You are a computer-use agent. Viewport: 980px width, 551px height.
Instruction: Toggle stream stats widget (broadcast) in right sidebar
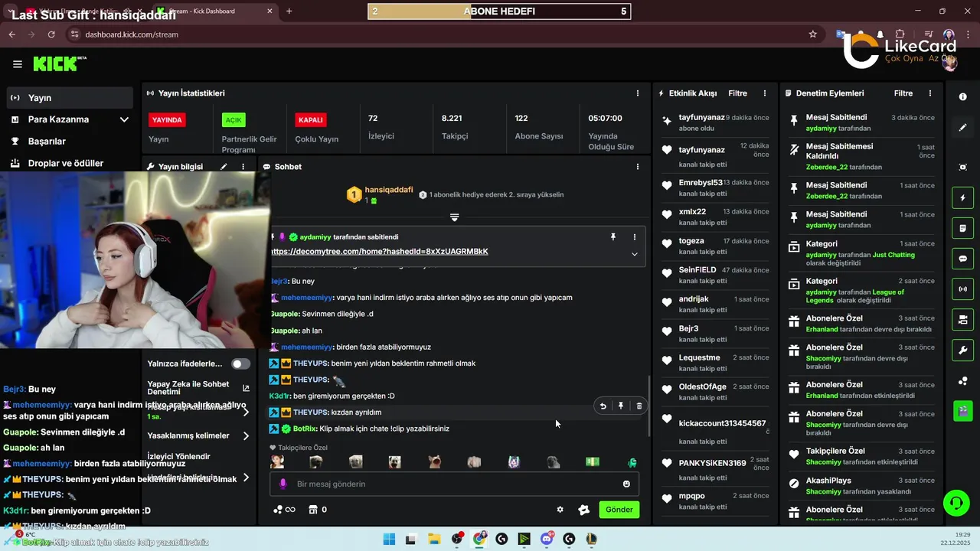pyautogui.click(x=963, y=289)
